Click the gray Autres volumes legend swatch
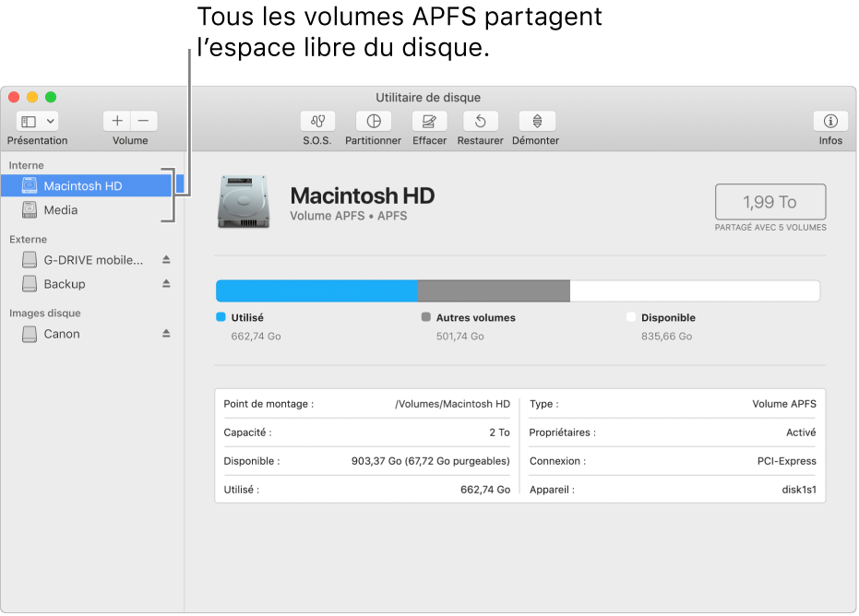This screenshot has width=859, height=616. [425, 317]
